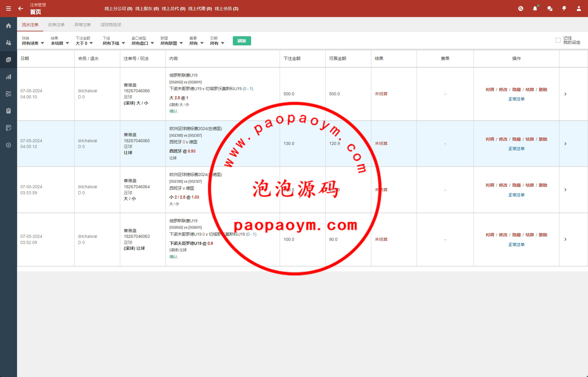Open the settings gear sidebar icon
Screen dimensions: 588x377
(x=9, y=145)
